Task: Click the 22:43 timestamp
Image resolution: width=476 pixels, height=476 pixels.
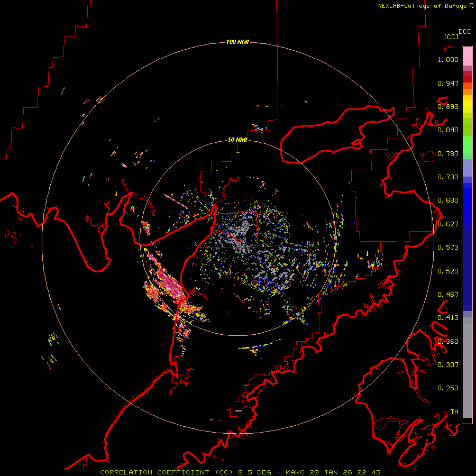Action: pyautogui.click(x=370, y=472)
